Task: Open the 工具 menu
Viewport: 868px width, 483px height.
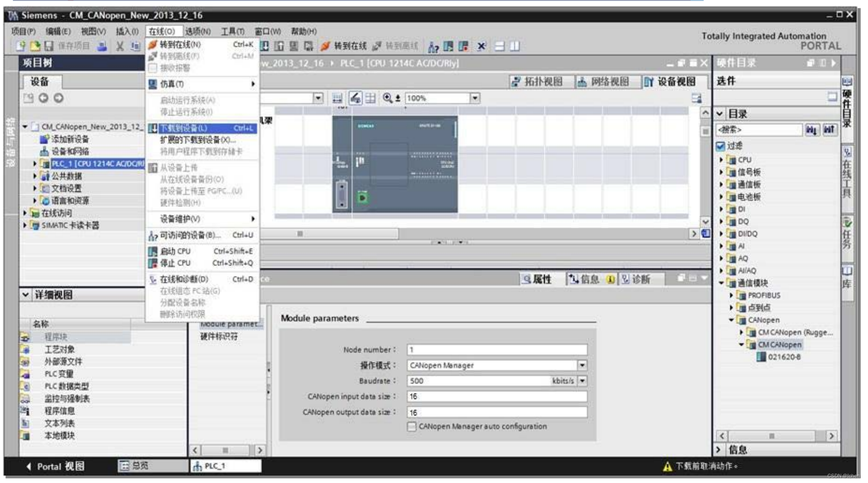Action: click(232, 31)
